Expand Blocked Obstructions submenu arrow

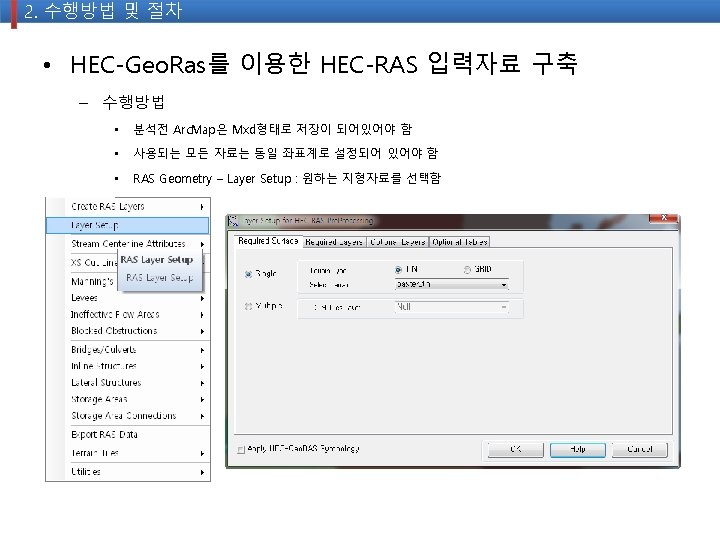[x=202, y=331]
